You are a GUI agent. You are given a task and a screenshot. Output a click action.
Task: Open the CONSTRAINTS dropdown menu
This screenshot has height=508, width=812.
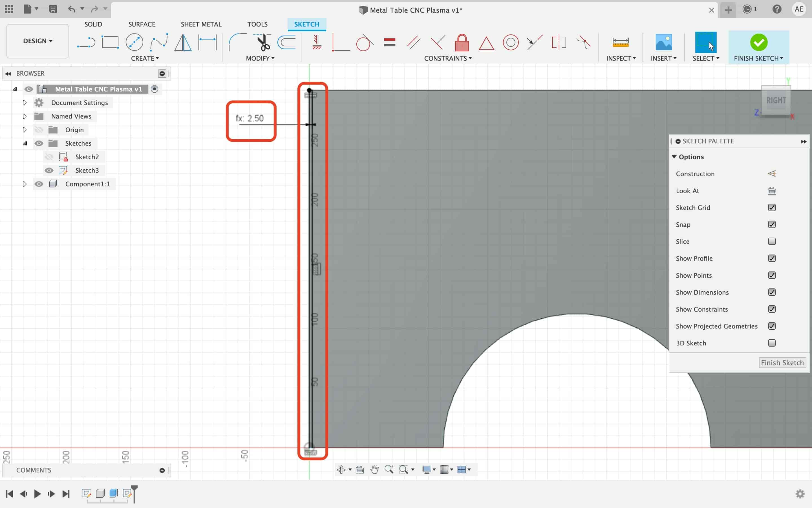tap(448, 58)
